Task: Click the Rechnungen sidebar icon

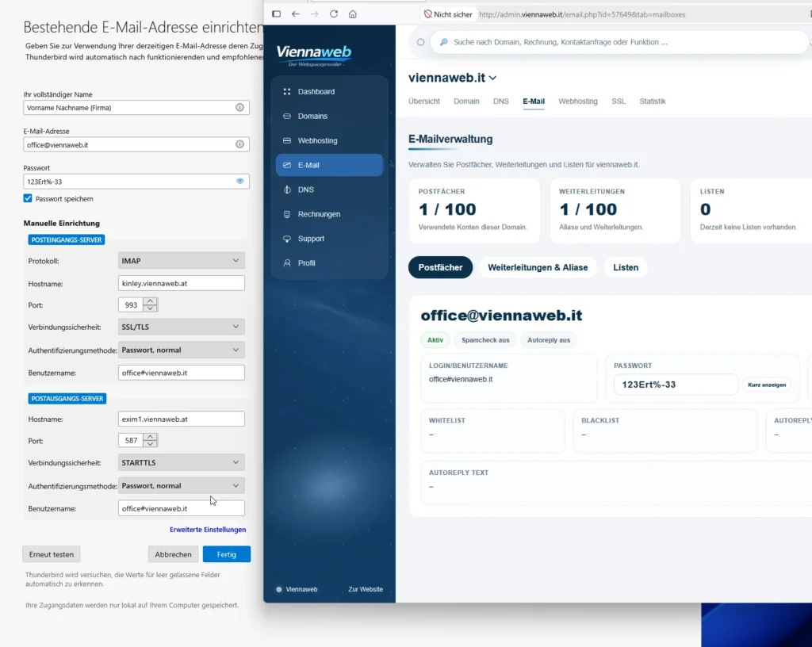Action: point(287,214)
